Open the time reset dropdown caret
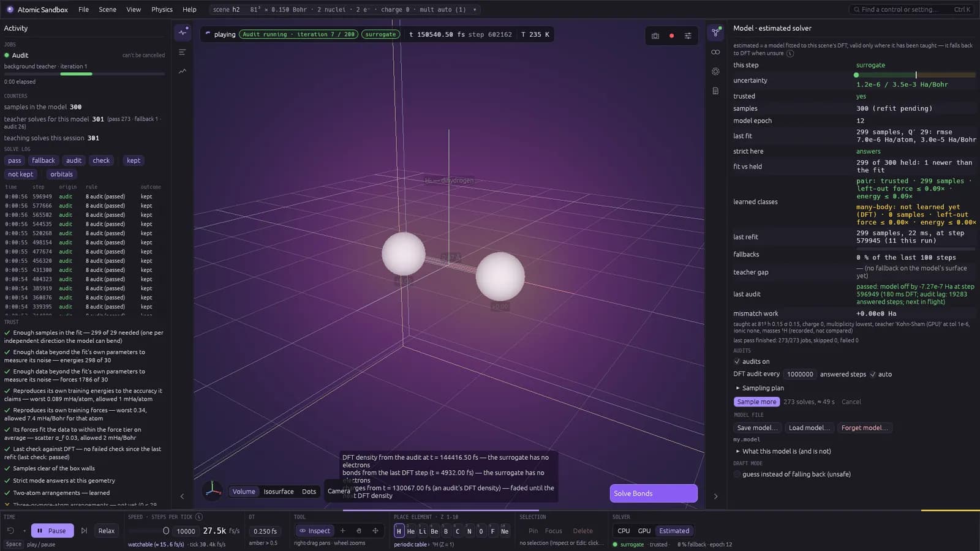 (24, 531)
